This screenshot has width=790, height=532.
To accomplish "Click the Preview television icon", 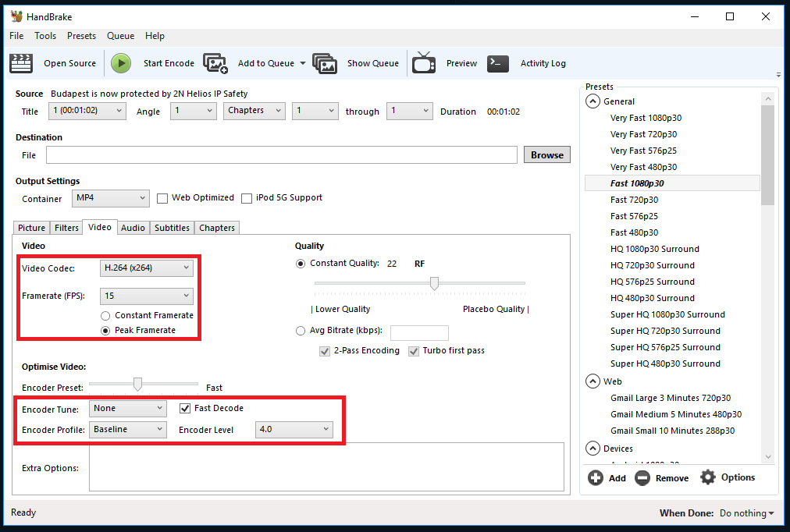I will (424, 63).
